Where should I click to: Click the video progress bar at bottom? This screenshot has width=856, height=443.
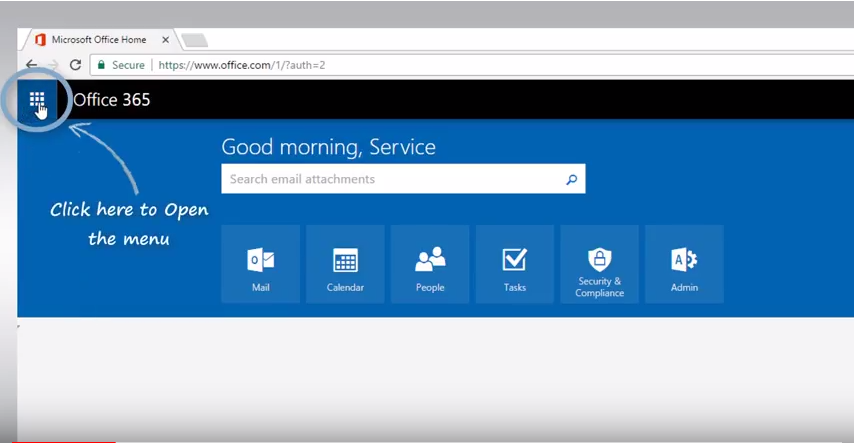[x=428, y=441]
